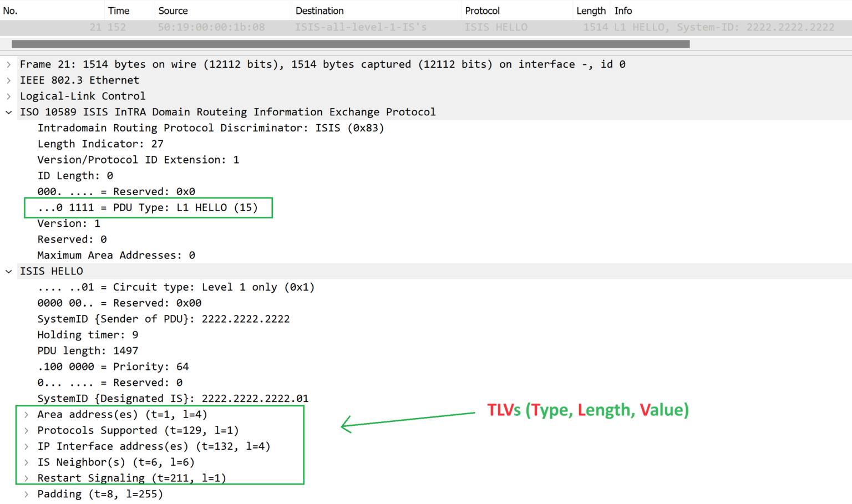
Task: Expand the IP Interface address(es) TLV
Action: 26,446
